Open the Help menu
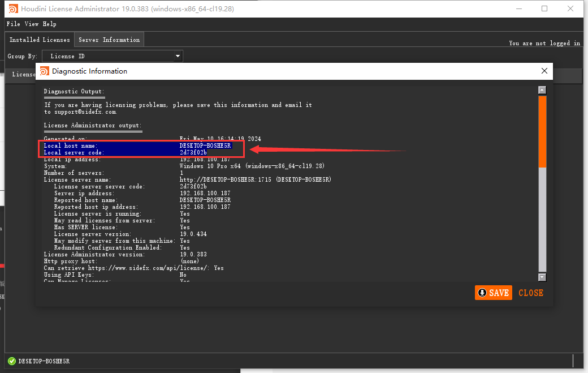 pyautogui.click(x=50, y=24)
